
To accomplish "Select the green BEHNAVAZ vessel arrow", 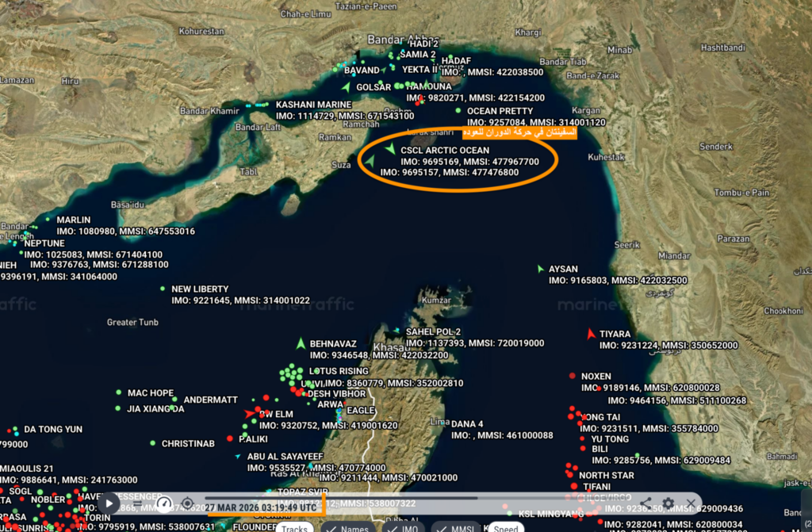I will (301, 343).
